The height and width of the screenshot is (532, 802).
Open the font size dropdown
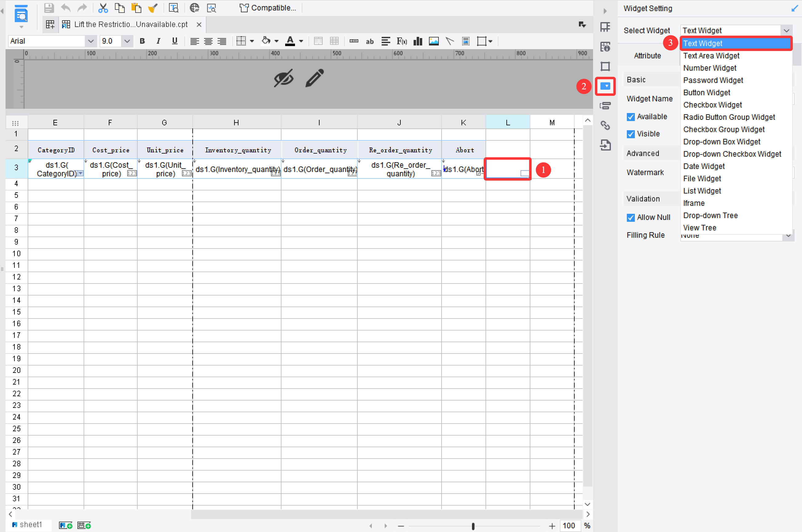[127, 41]
